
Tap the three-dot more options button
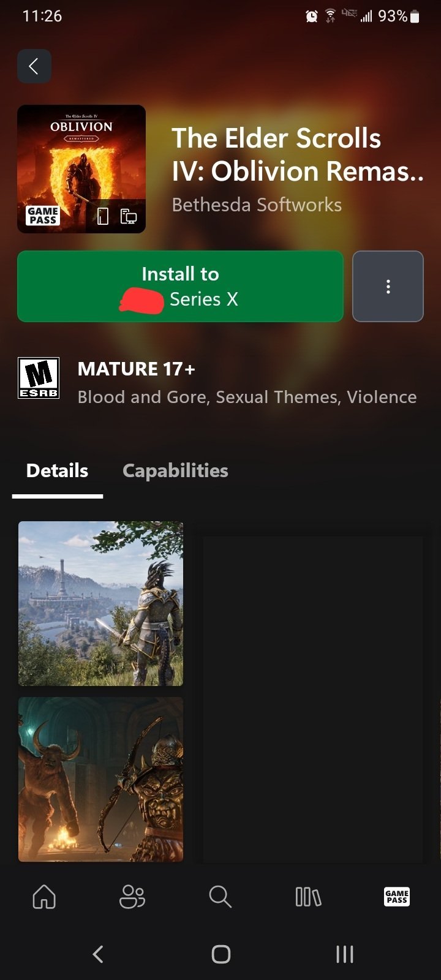(x=388, y=286)
